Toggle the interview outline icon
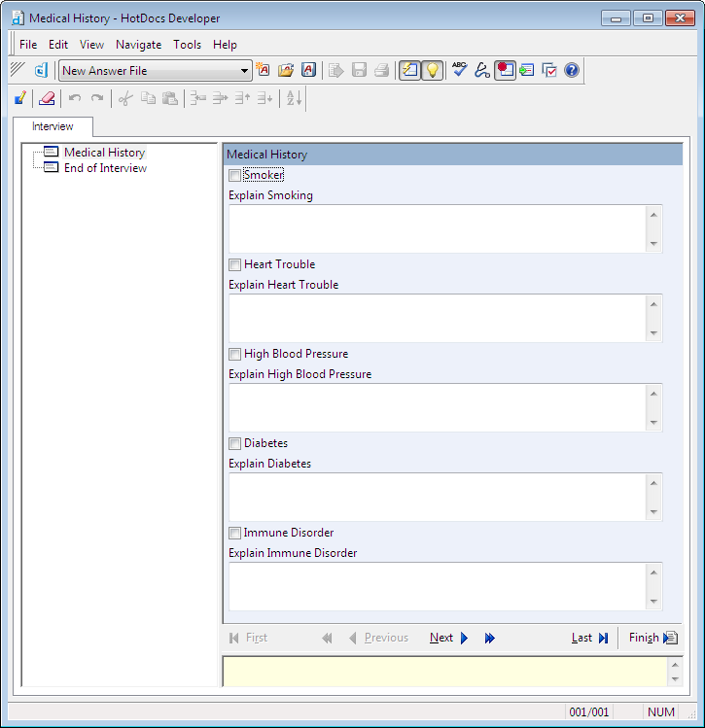705x728 pixels. (x=409, y=70)
